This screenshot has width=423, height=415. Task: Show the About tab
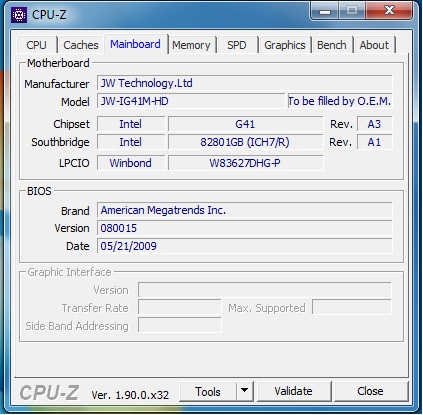[374, 45]
